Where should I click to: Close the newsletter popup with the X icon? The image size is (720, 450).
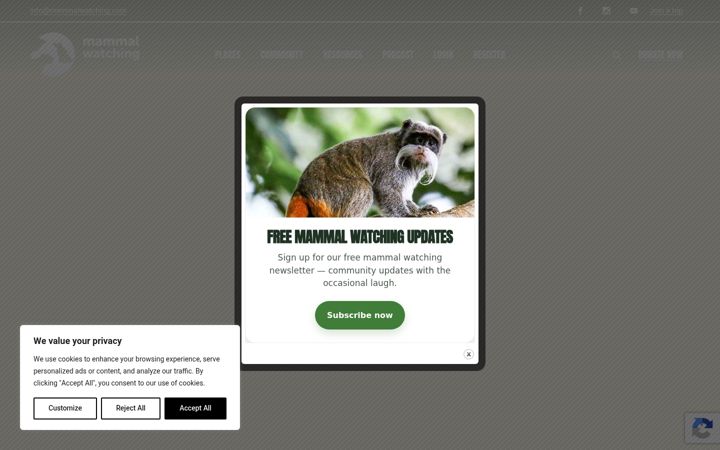tap(468, 354)
